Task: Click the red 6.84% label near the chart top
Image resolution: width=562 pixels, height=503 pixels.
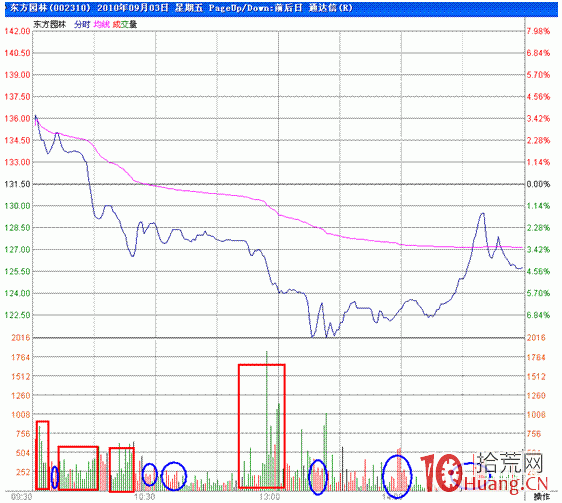Action: 538,53
